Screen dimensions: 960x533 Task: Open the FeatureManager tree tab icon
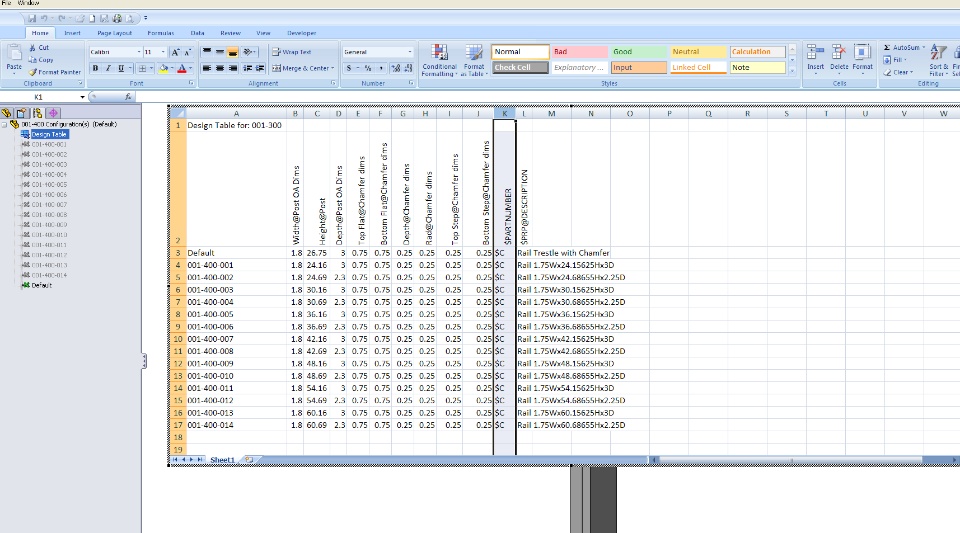pyautogui.click(x=7, y=113)
